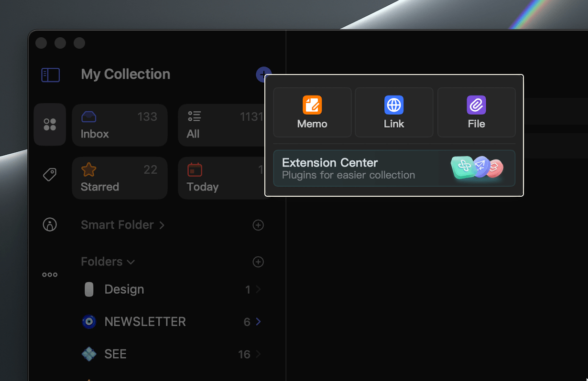The height and width of the screenshot is (381, 588).
Task: Click the extension plugin icons cluster
Action: click(x=477, y=167)
